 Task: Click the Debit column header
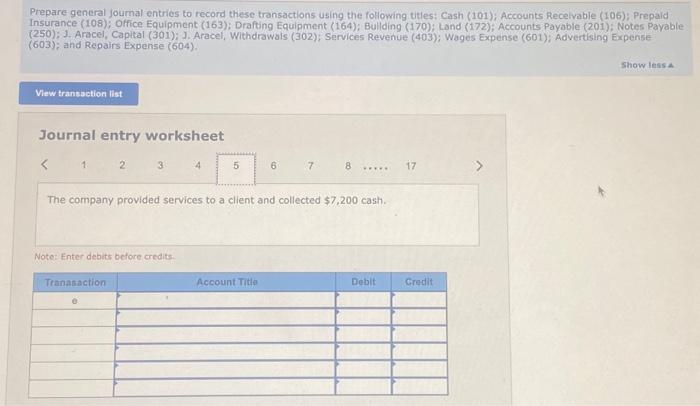[363, 282]
